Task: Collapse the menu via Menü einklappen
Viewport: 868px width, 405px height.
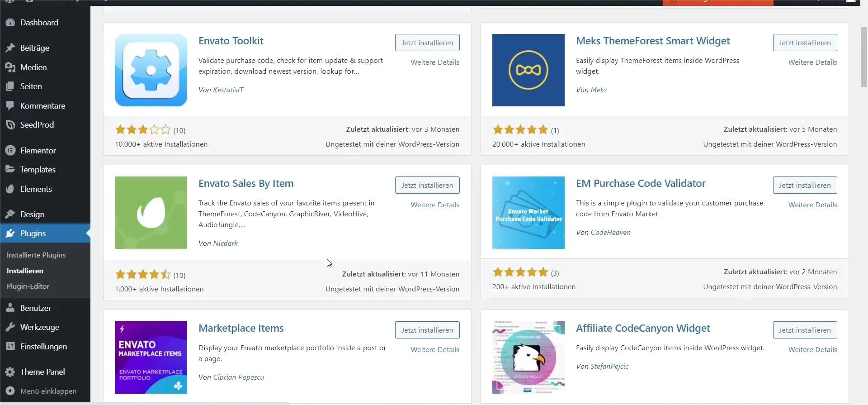Action: click(48, 391)
